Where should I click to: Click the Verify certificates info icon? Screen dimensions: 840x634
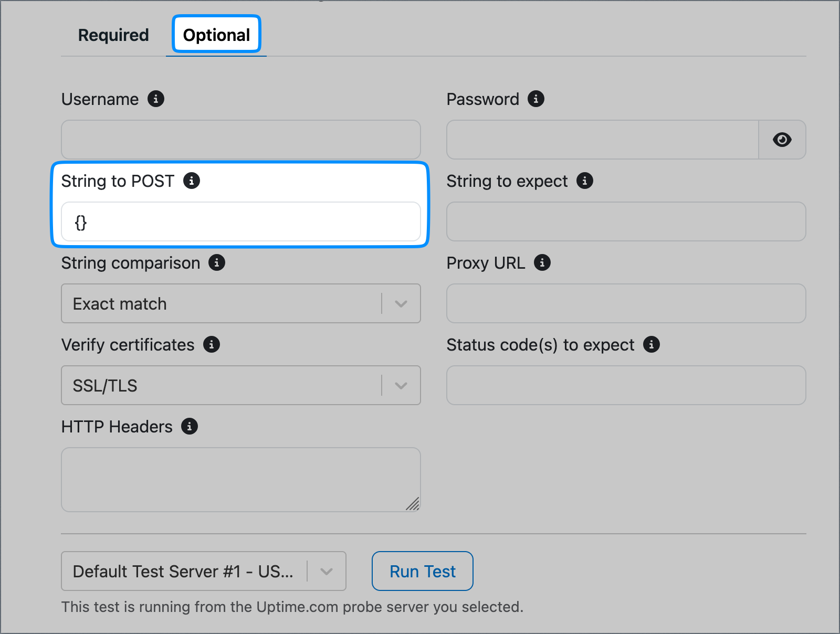212,344
